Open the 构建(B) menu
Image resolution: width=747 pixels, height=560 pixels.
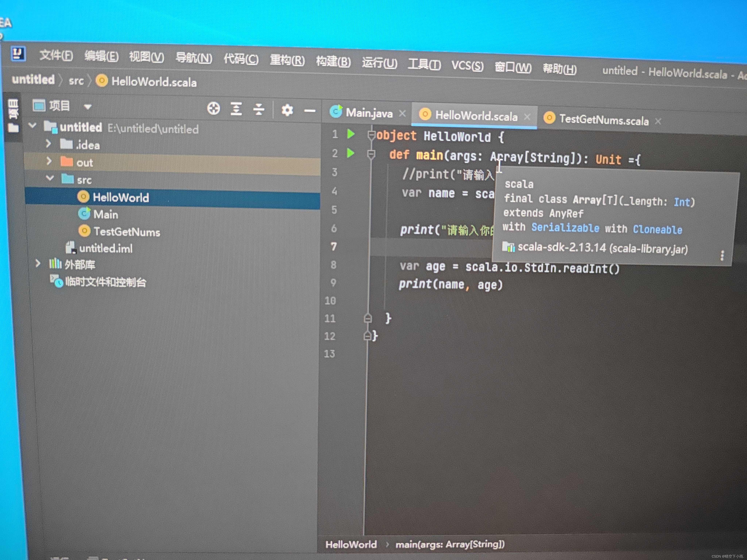[333, 62]
